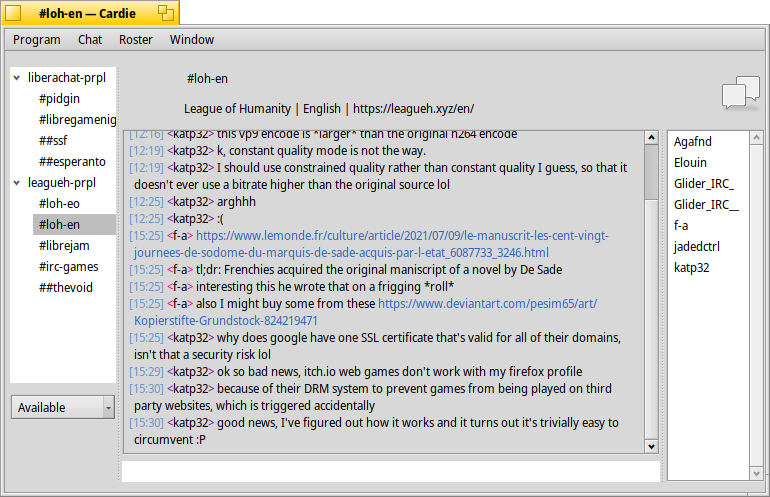Click the 'good news, I've figured out' message
This screenshot has width=770, height=497.
tap(374, 431)
